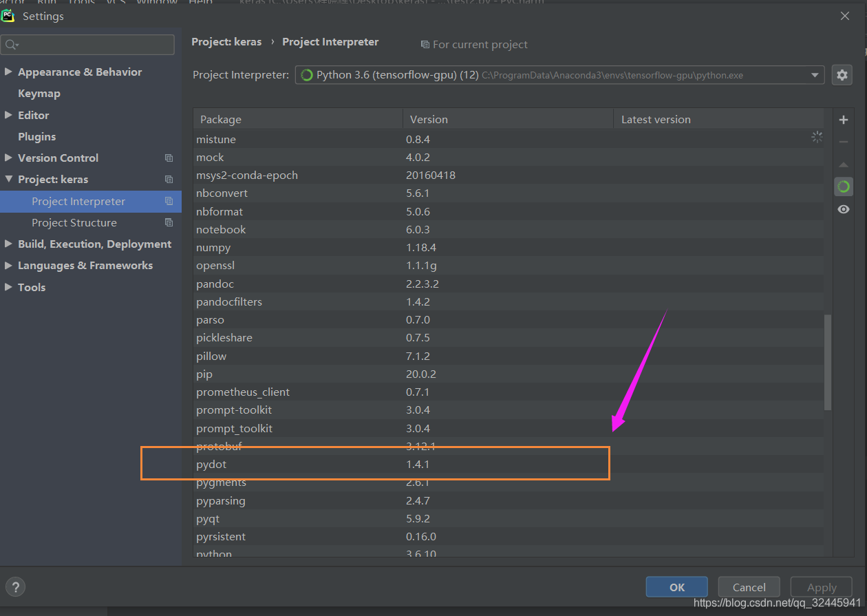Image resolution: width=867 pixels, height=616 pixels.
Task: Select the parso package row
Action: click(509, 320)
